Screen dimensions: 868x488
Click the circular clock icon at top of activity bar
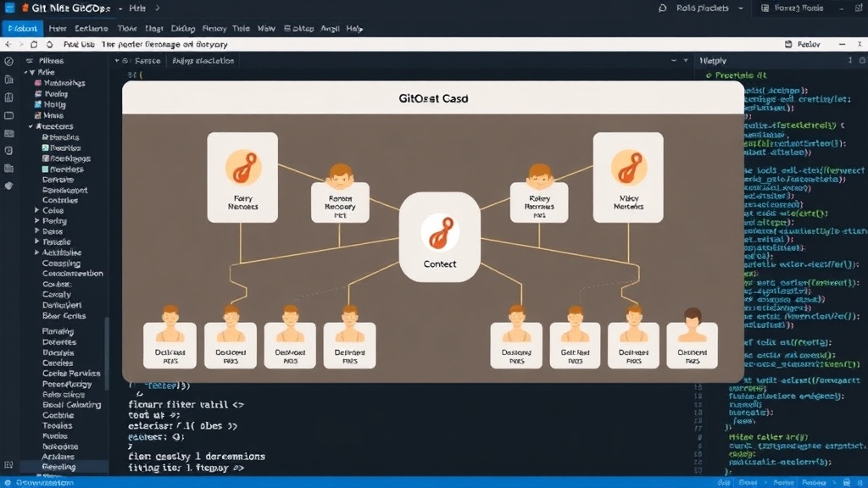8,61
